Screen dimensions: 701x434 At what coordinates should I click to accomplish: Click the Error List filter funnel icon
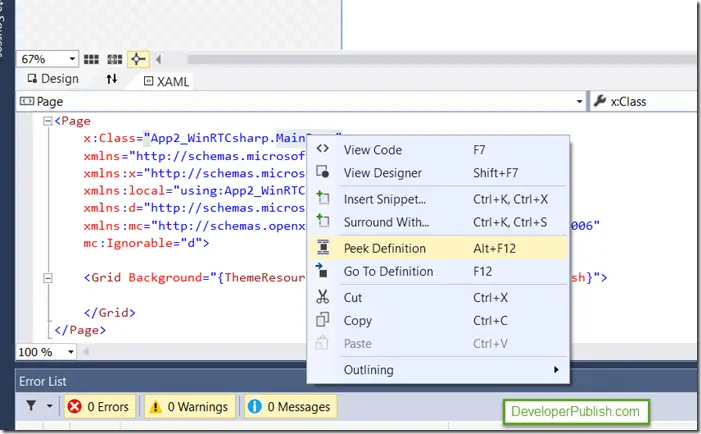click(x=31, y=406)
